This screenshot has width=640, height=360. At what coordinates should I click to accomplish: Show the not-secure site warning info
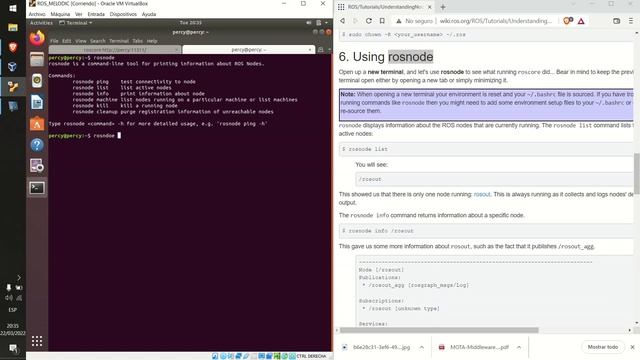click(x=415, y=21)
